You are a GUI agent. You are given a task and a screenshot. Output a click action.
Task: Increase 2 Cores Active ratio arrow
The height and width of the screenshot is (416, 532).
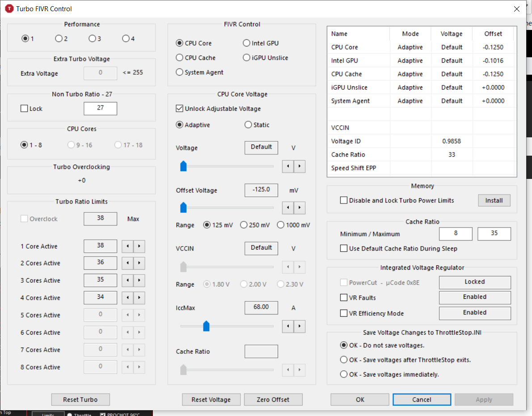tap(139, 263)
